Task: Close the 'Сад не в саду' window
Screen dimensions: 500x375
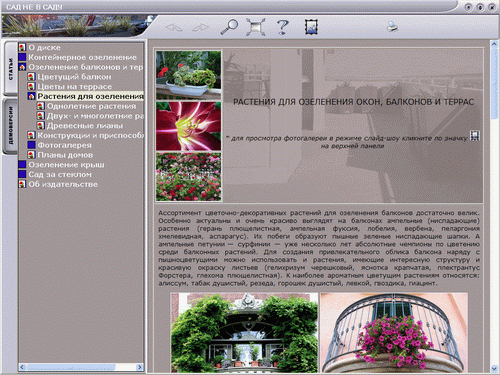Action: [492, 7]
